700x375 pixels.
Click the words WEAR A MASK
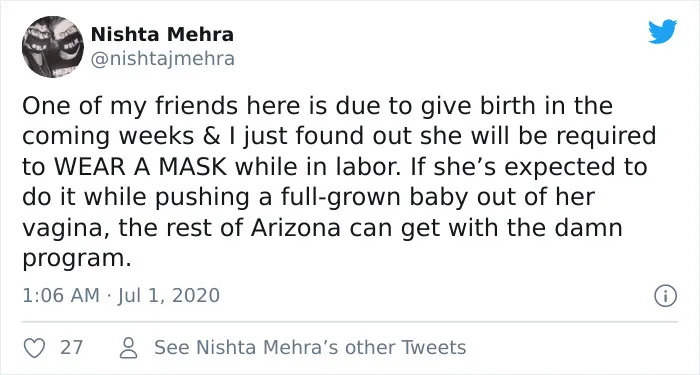click(x=139, y=167)
